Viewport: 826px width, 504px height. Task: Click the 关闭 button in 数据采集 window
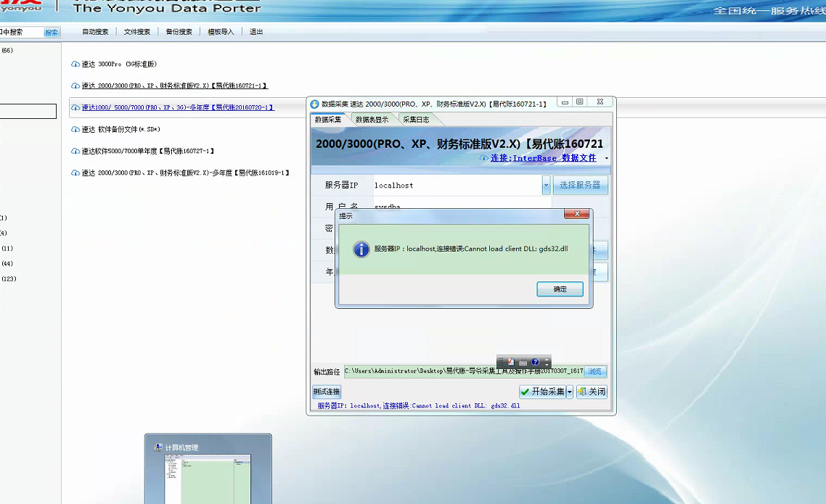[592, 392]
